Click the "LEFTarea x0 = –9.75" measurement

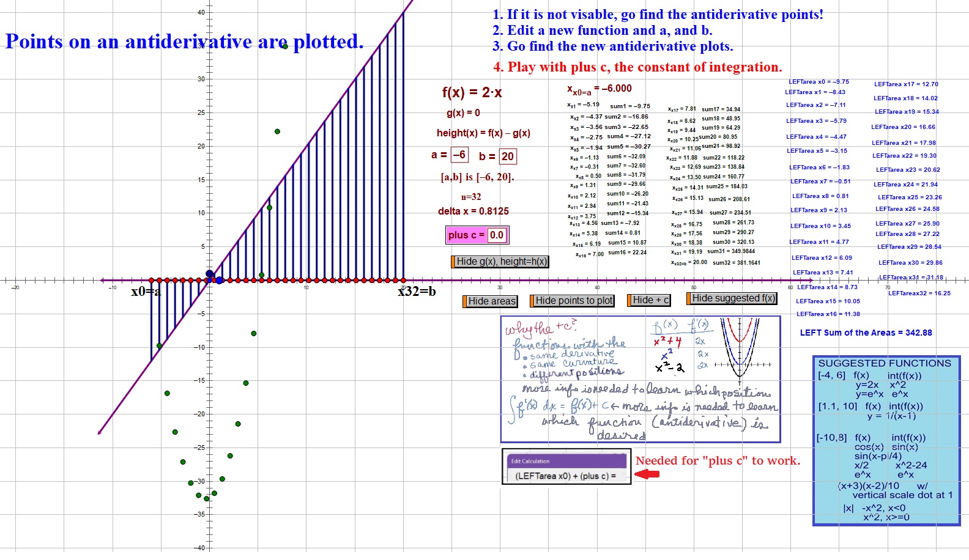point(819,82)
